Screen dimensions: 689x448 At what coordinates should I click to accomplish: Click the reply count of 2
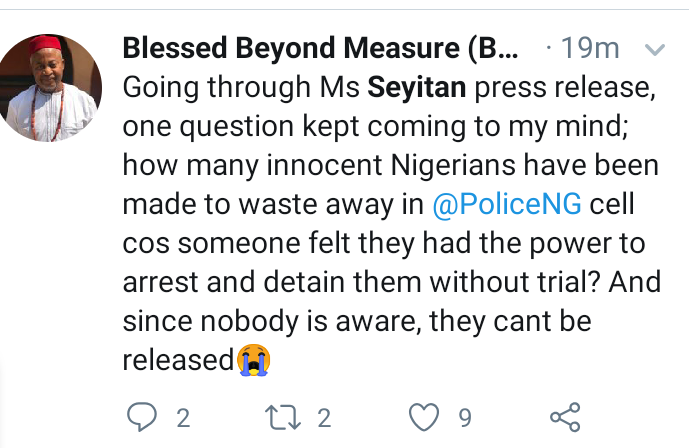183,416
